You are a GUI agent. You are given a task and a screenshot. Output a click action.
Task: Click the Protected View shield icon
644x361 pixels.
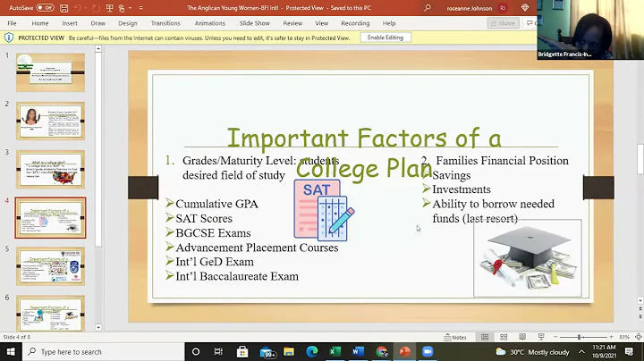coord(9,38)
